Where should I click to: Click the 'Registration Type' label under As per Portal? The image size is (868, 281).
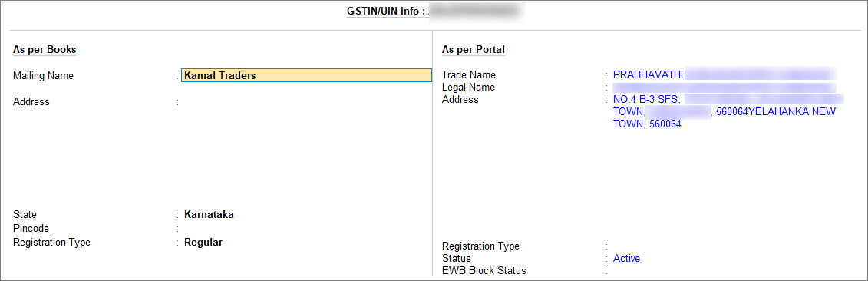480,246
